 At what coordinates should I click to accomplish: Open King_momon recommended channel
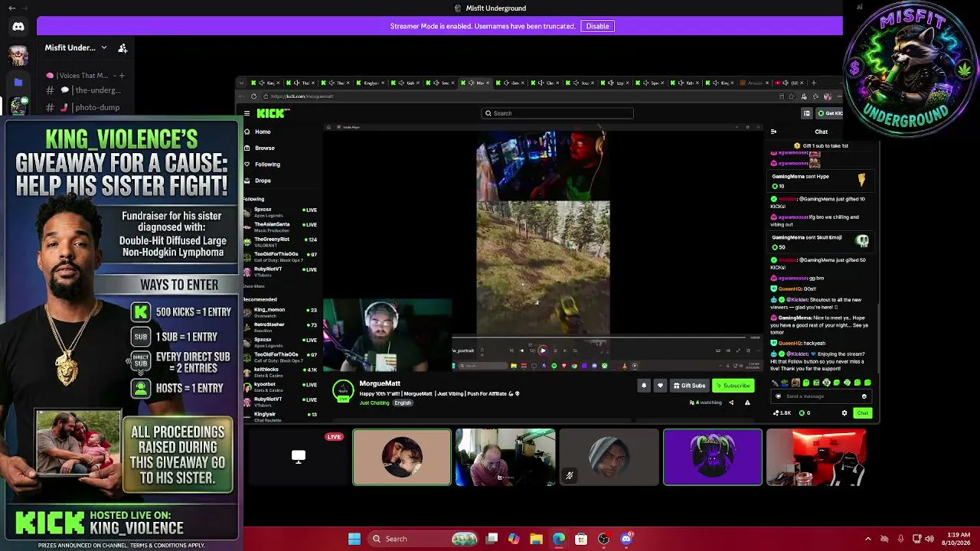coord(279,311)
